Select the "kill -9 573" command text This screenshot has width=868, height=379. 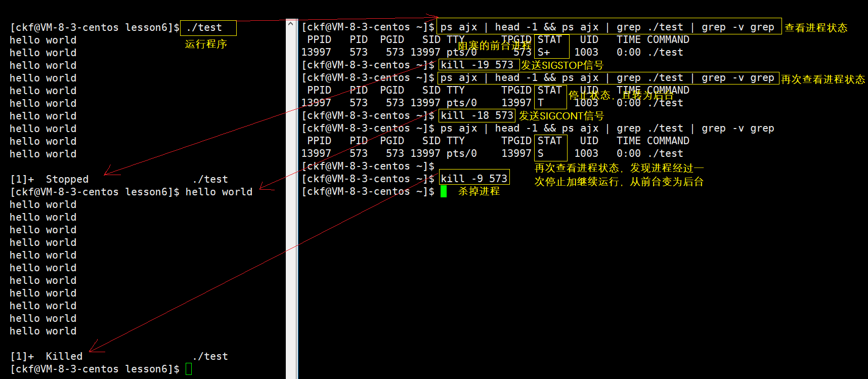click(474, 179)
